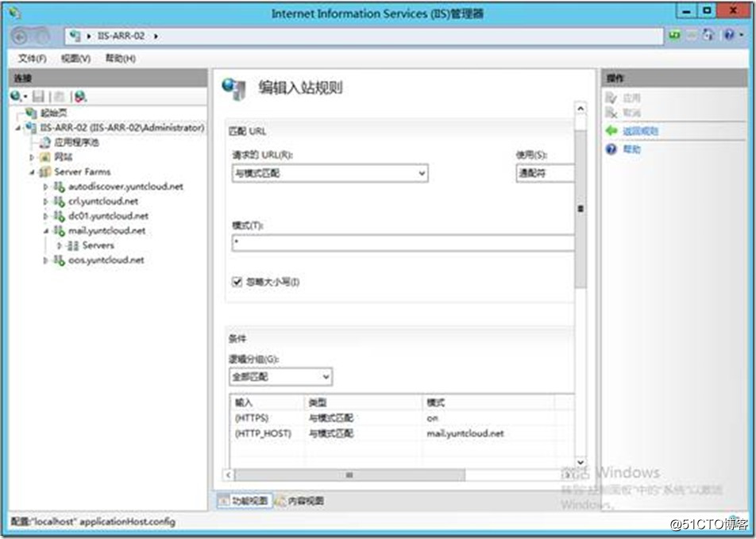
Task: Collapse the IIS-ARR-02 server node
Action: point(18,129)
